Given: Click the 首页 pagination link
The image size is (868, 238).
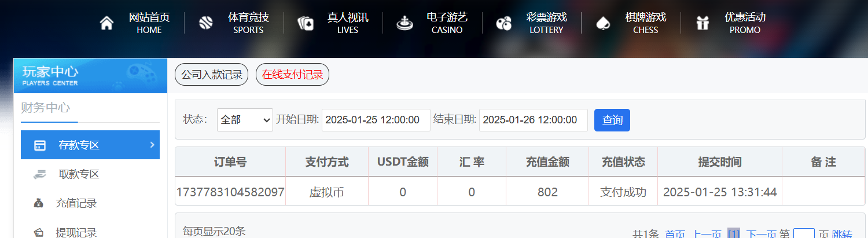Looking at the screenshot, I should pyautogui.click(x=675, y=234).
